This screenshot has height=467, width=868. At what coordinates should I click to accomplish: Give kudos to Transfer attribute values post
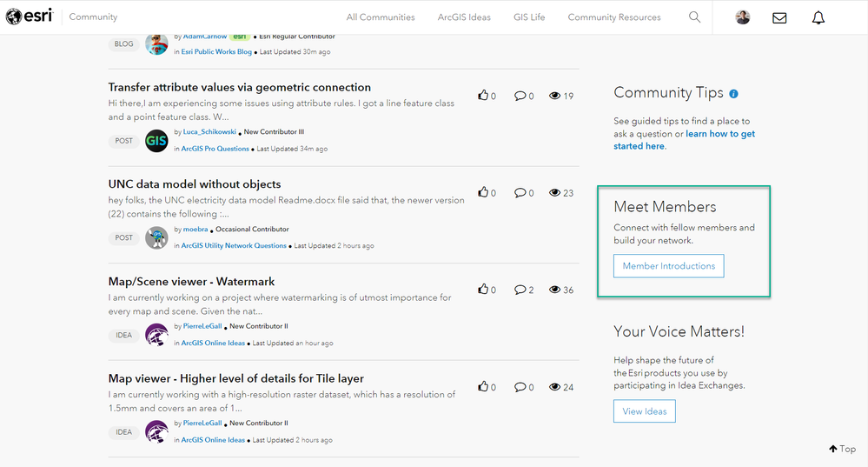(483, 96)
